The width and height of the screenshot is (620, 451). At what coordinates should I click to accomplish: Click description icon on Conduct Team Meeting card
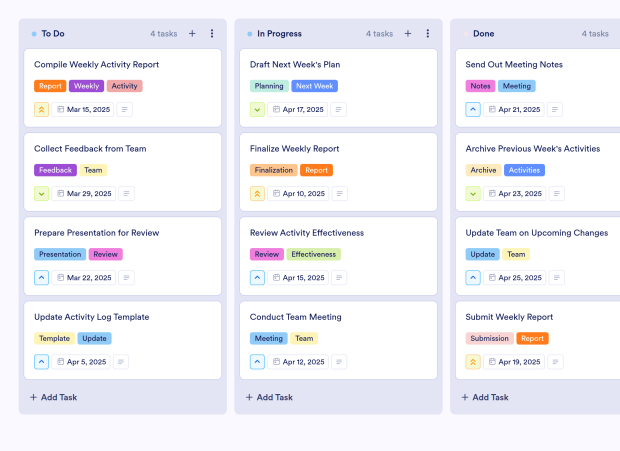click(342, 362)
